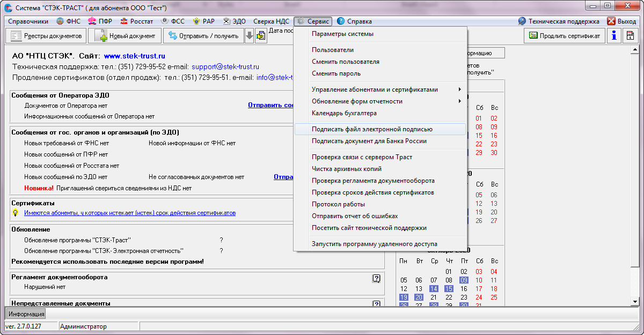
Task: Select Отправить отчет об ошибках
Action: (380, 216)
